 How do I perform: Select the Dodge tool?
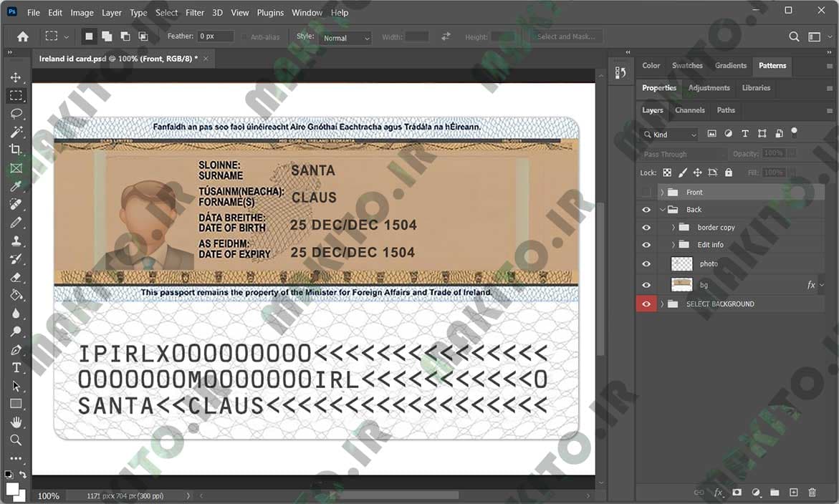coord(16,331)
